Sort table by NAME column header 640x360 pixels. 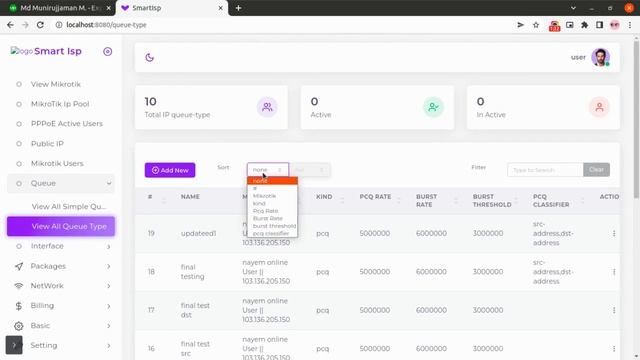pyautogui.click(x=190, y=197)
